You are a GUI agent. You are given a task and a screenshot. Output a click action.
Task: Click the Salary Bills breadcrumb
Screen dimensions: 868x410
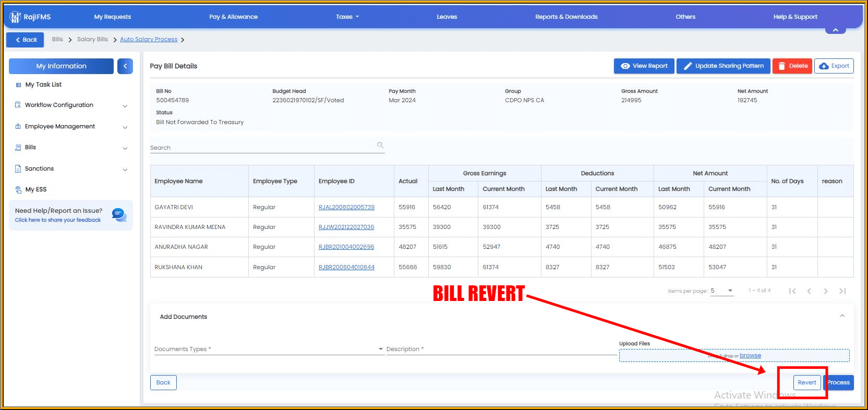pos(92,39)
